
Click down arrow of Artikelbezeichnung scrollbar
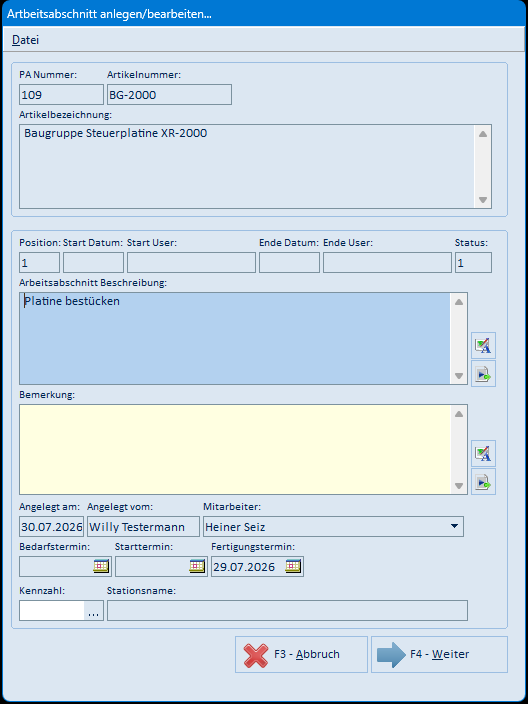pos(483,200)
